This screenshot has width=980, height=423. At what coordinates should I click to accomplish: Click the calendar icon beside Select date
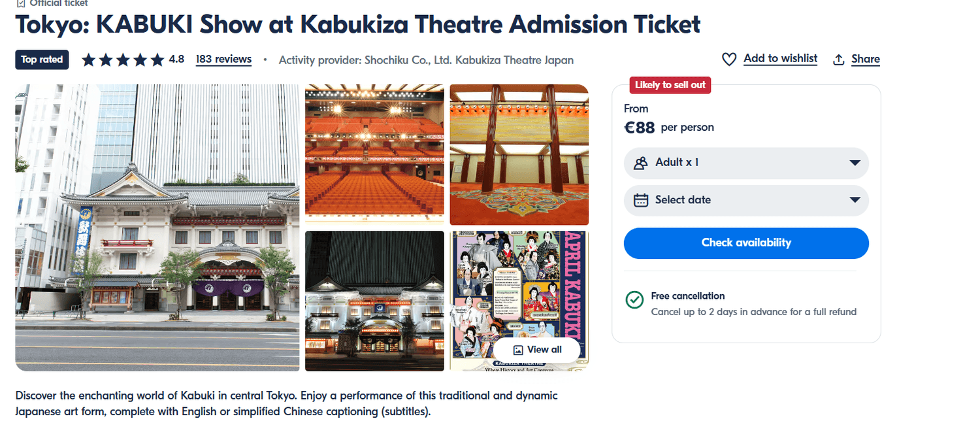(641, 200)
